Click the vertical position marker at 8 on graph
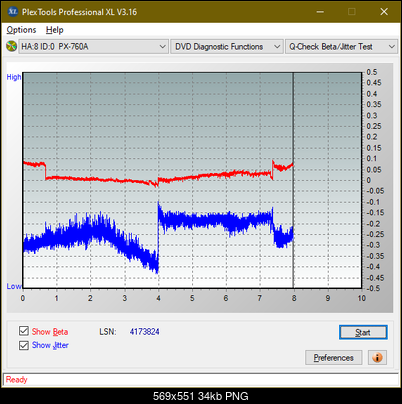The height and width of the screenshot is (404, 402). (293, 180)
